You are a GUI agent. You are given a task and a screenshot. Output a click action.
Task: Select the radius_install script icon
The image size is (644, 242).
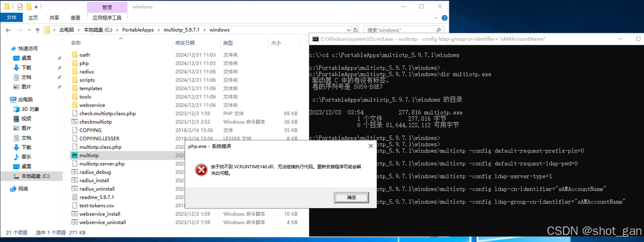pyautogui.click(x=74, y=180)
